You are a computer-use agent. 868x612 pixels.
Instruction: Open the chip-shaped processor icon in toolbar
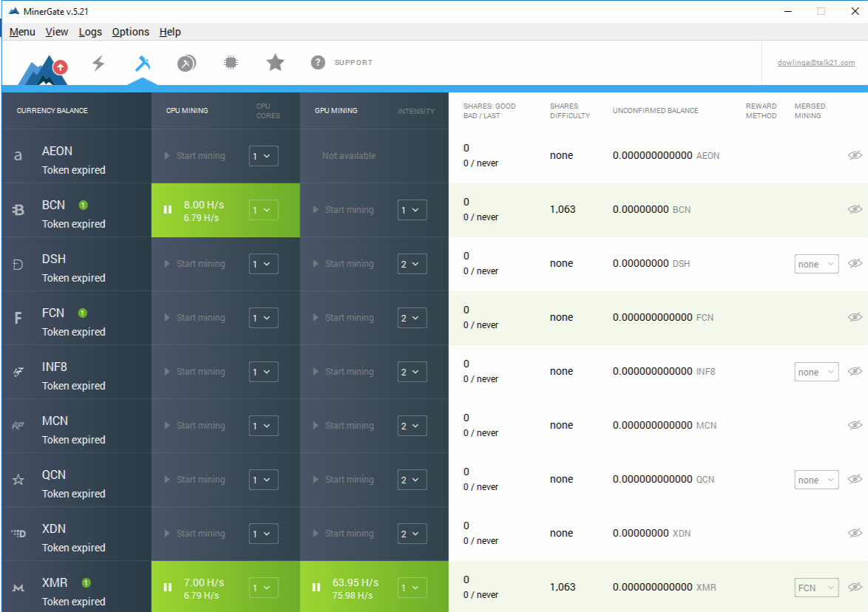[x=231, y=63]
